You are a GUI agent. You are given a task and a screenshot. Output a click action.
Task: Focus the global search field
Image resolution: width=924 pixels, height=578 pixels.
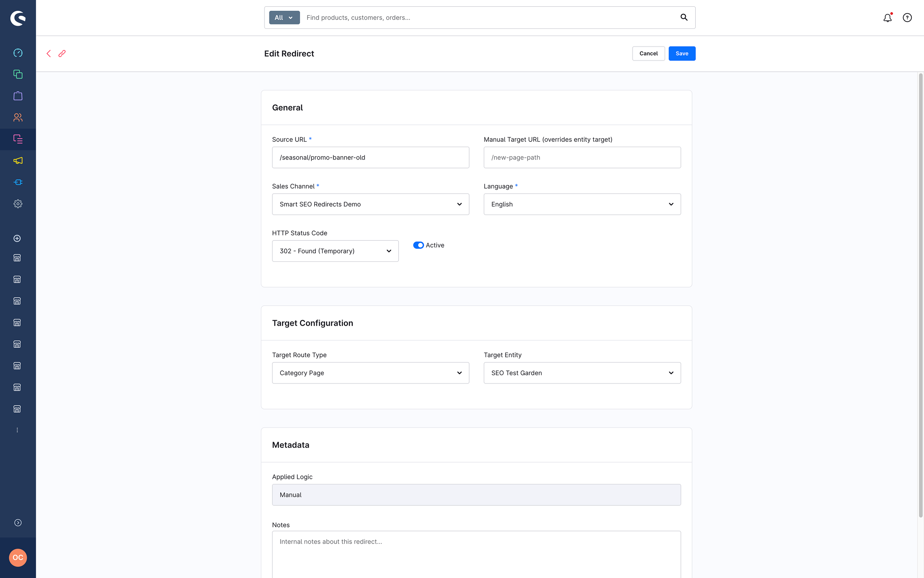tap(490, 18)
